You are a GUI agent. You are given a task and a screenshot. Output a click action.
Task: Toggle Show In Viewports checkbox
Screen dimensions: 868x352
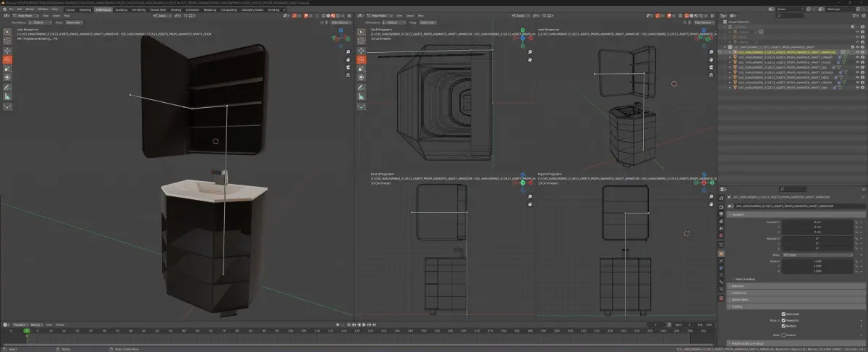[x=783, y=320]
